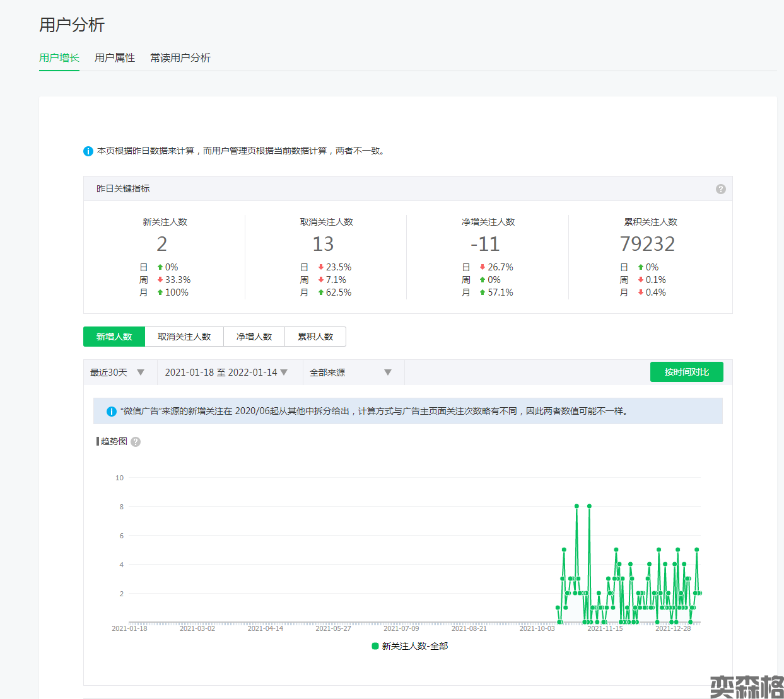Click the 累积关注人数 value 79232

coord(647,244)
